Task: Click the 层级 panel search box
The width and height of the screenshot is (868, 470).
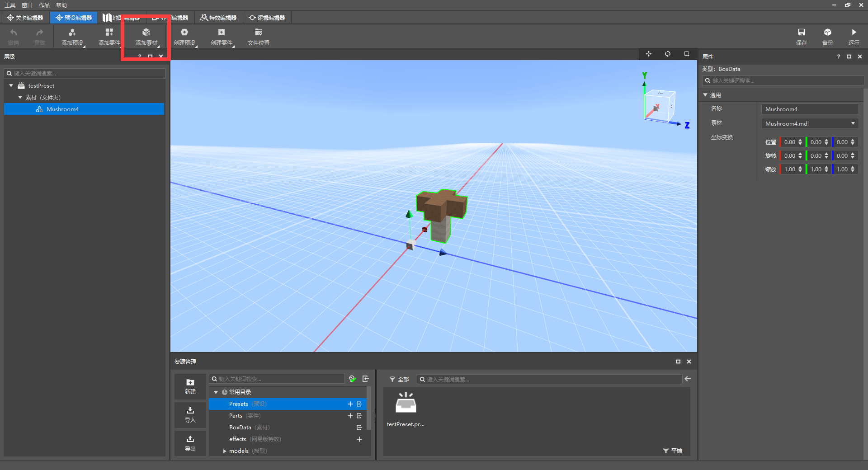Action: pyautogui.click(x=85, y=73)
